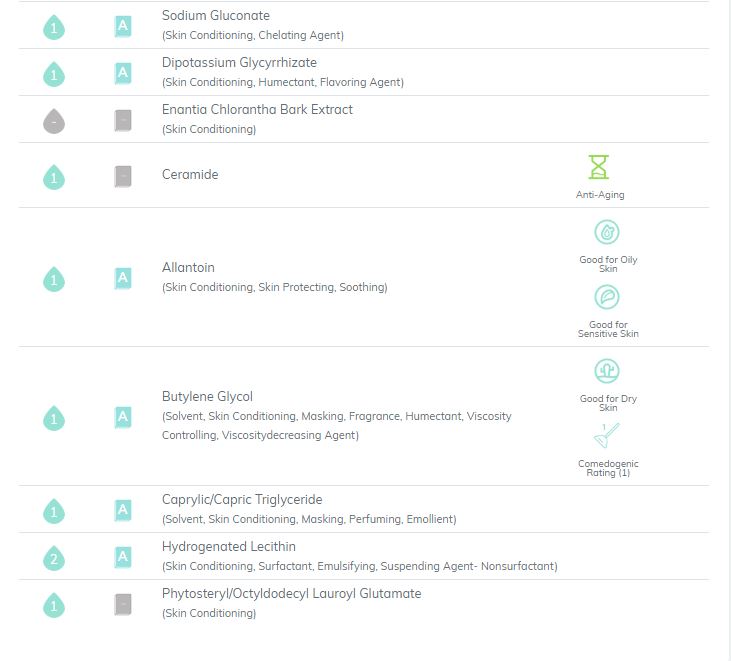Click the Good for Sensitive Skin leaf icon
The height and width of the screenshot is (661, 731).
607,296
